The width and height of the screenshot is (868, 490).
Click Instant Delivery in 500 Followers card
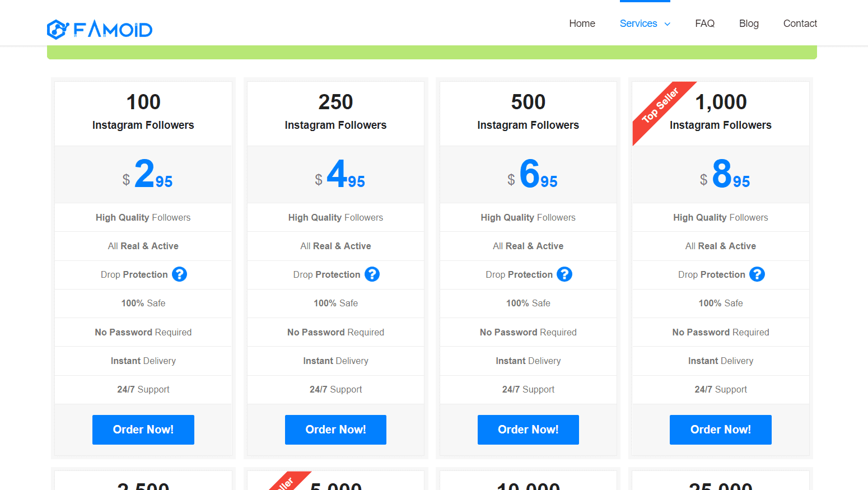point(528,361)
